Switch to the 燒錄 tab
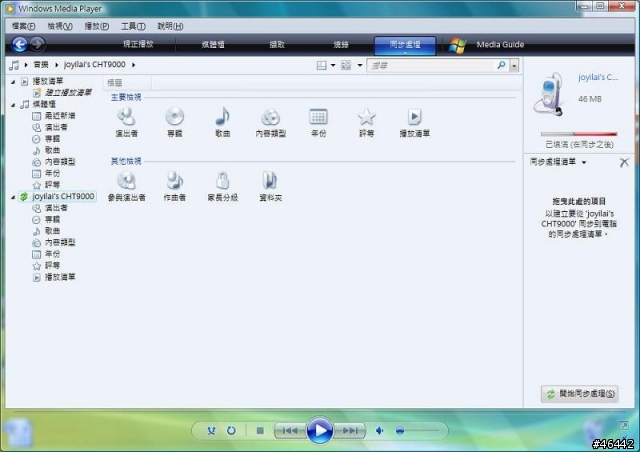640x452 pixels. click(341, 45)
